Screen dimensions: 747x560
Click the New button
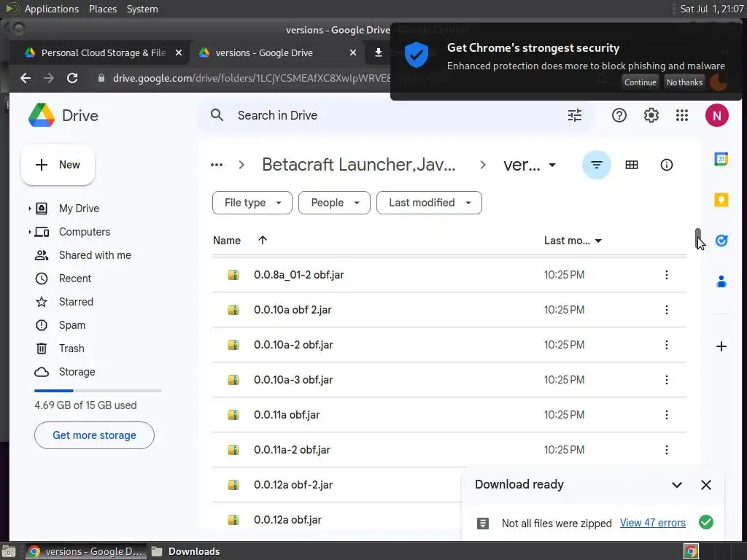pyautogui.click(x=58, y=165)
